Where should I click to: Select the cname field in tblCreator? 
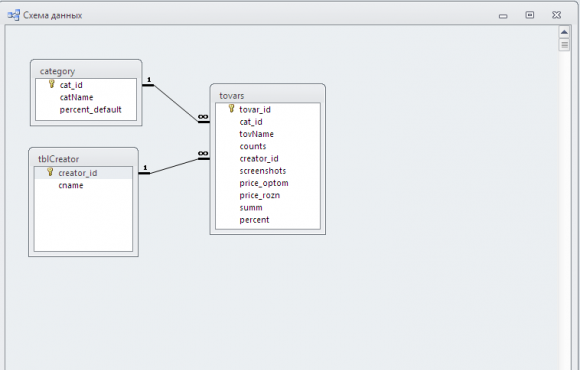(x=83, y=185)
